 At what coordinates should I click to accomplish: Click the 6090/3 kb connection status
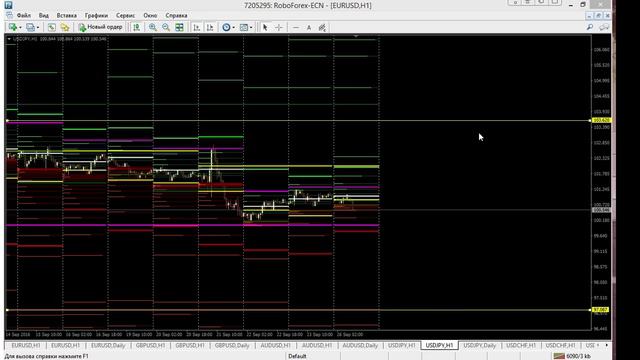click(x=578, y=356)
